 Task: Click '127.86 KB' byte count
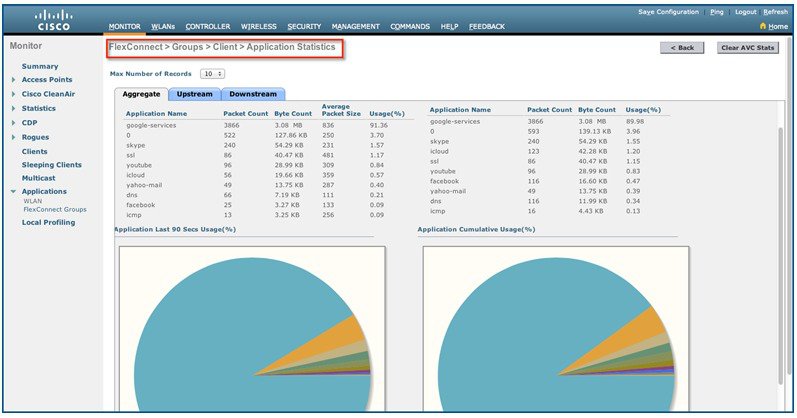(x=291, y=135)
